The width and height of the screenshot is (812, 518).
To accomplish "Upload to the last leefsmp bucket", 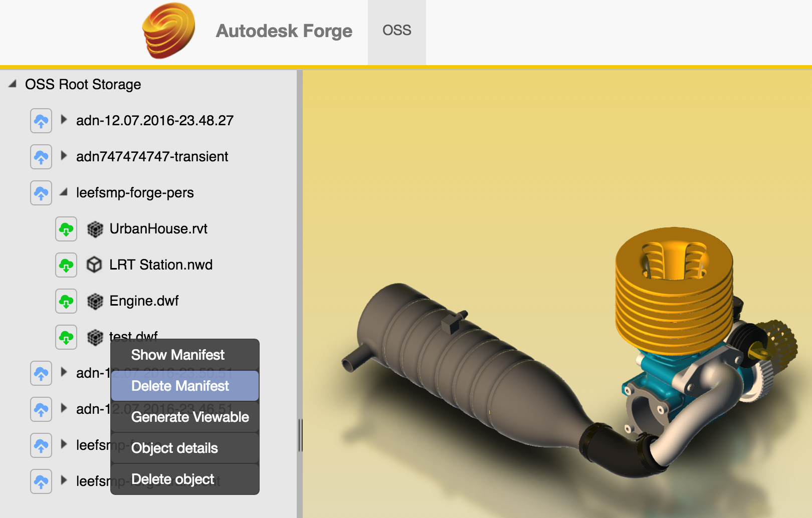I will 41,481.
